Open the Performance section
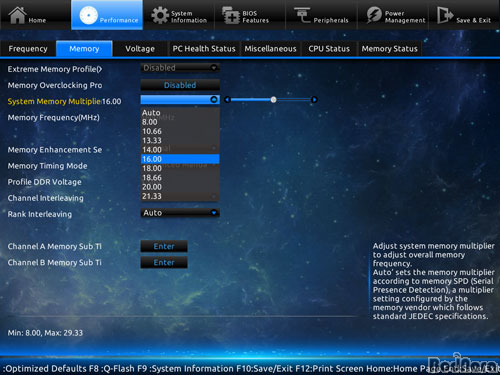The width and height of the screenshot is (500, 375). (x=107, y=15)
